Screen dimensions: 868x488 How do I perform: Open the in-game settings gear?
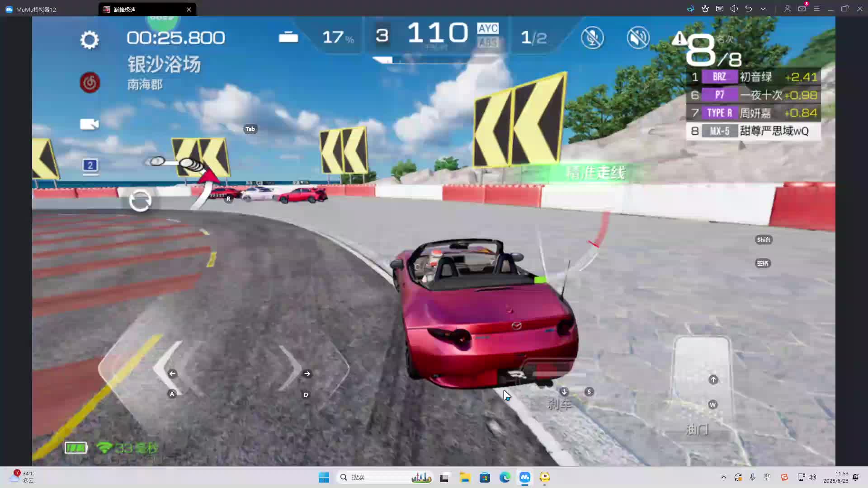click(x=90, y=40)
